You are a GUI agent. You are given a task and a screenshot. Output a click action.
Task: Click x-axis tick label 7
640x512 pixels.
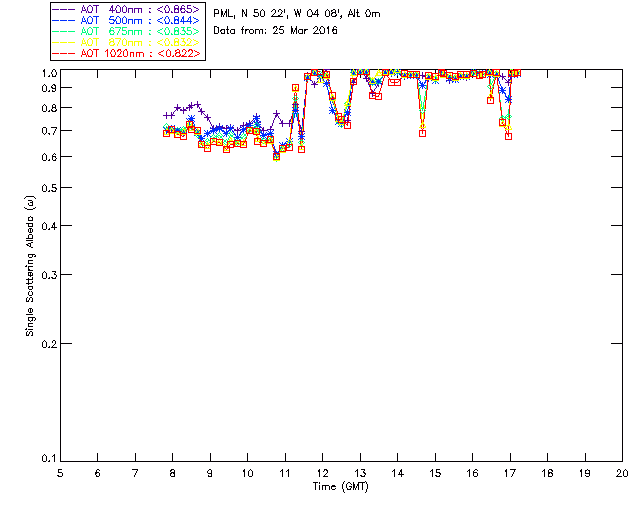coord(135,473)
